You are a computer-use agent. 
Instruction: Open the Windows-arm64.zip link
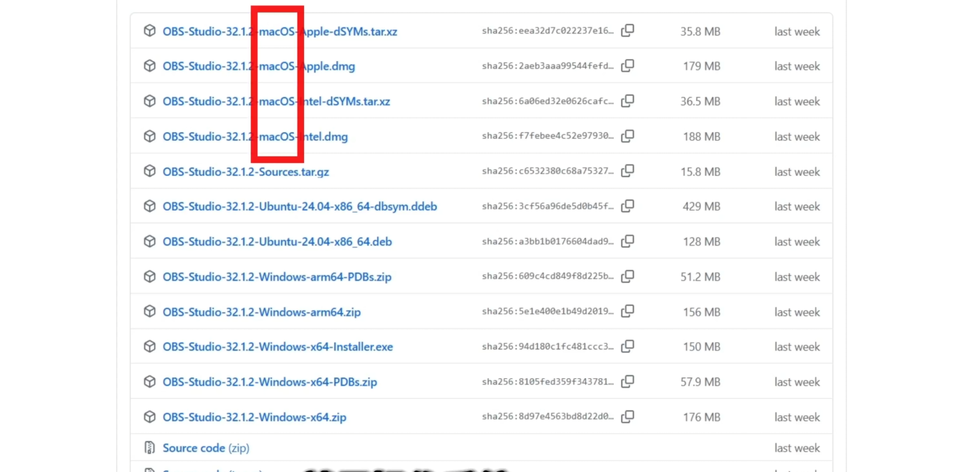[262, 312]
